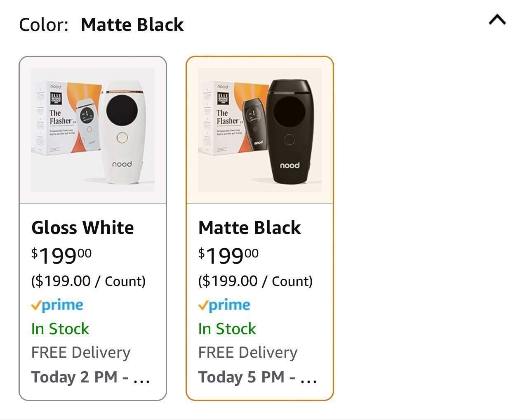532x420 pixels.
Task: Select the Gloss White product image
Action: click(x=93, y=130)
